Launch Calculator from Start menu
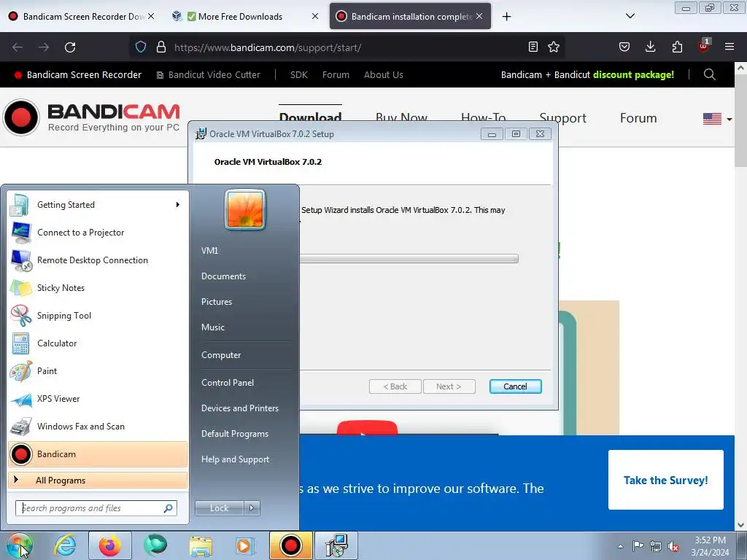This screenshot has width=747, height=560. [98, 343]
